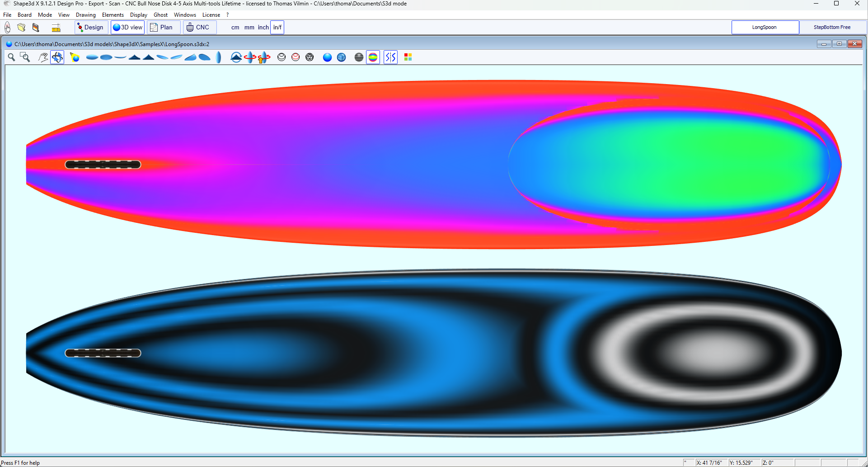
Task: Click the Plan mode button
Action: [x=162, y=28]
